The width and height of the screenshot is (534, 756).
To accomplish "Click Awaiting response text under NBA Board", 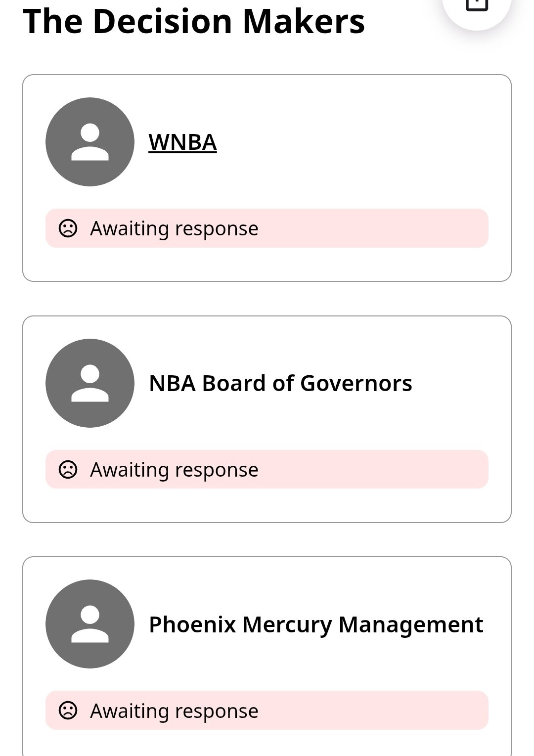I will point(174,470).
